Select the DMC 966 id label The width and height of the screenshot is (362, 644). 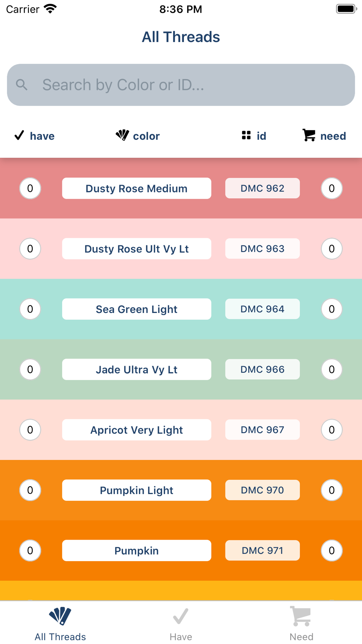click(x=262, y=369)
